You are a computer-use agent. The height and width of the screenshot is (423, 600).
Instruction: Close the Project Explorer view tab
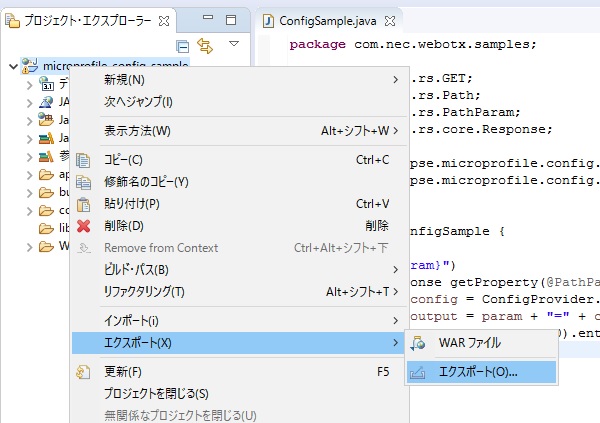[164, 20]
